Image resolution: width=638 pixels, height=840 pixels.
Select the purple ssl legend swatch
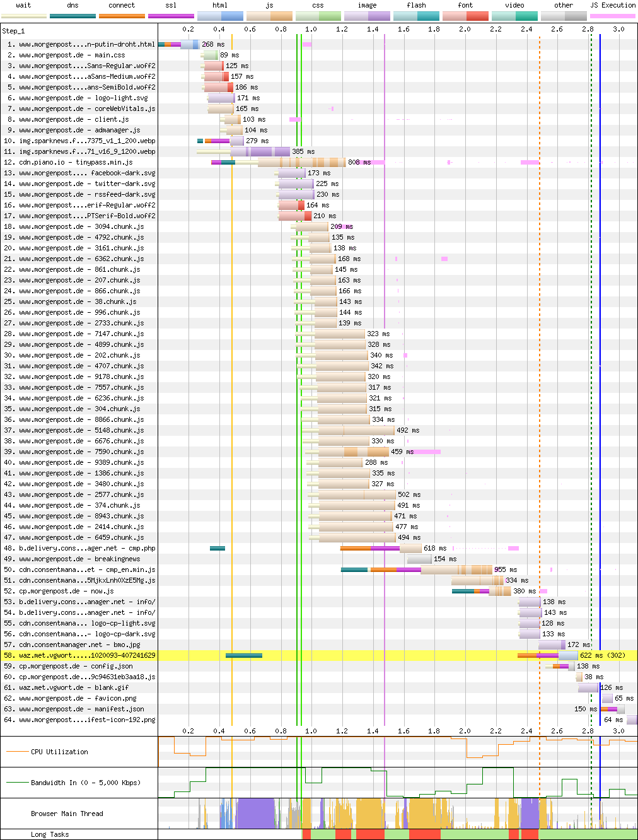171,16
